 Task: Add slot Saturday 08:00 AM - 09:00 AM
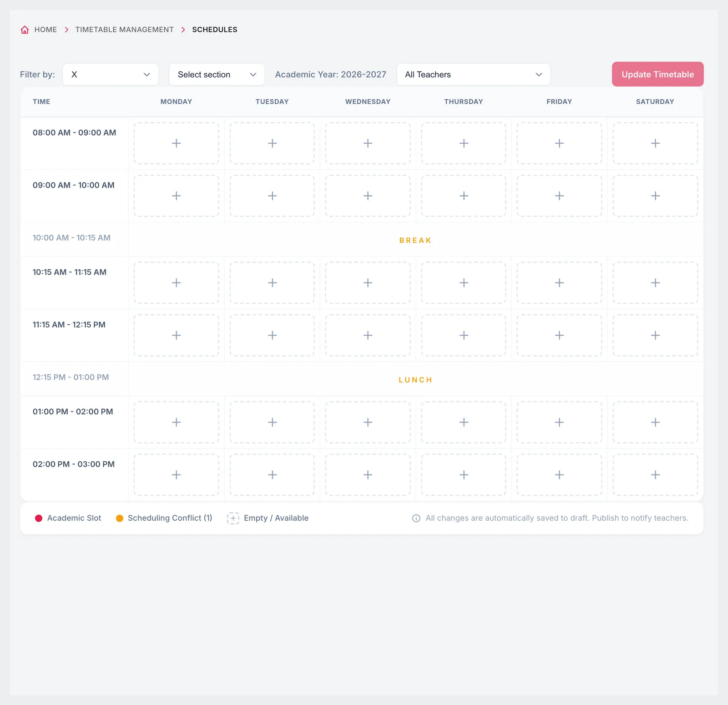coord(655,143)
